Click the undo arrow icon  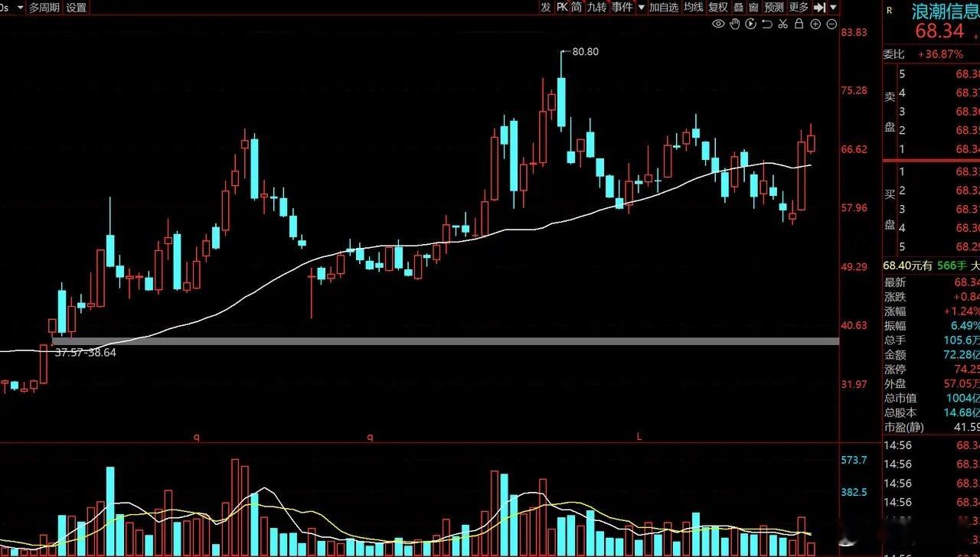tap(766, 24)
